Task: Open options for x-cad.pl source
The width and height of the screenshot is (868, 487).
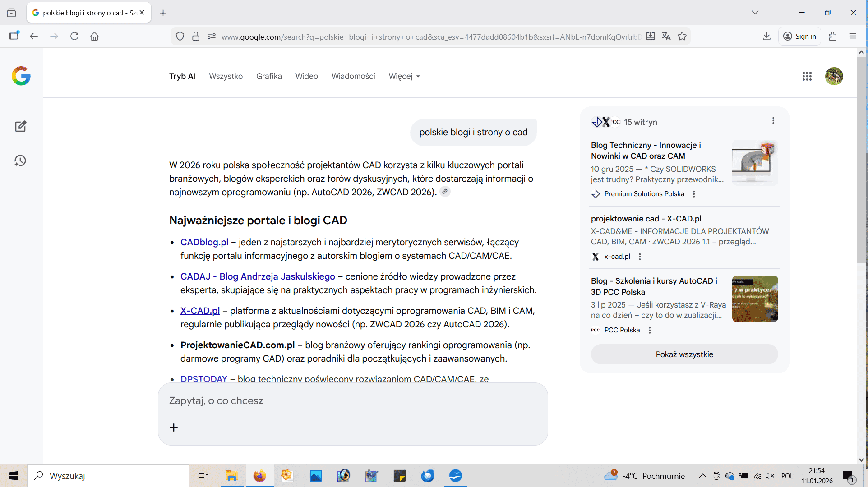Action: 640,257
